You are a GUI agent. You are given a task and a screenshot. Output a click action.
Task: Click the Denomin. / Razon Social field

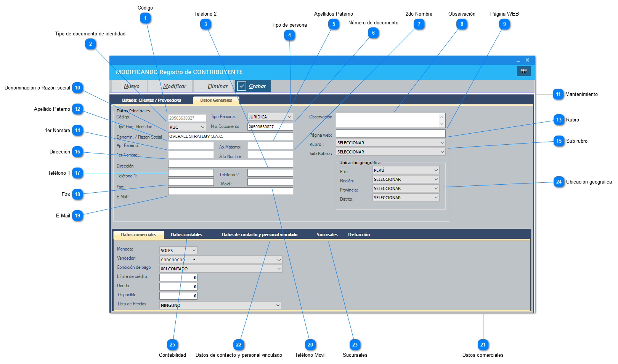click(x=231, y=136)
